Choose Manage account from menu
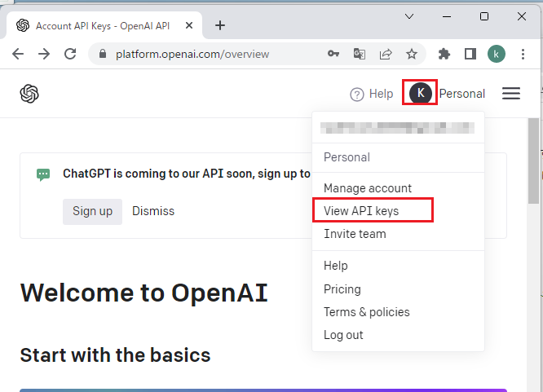Image resolution: width=543 pixels, height=392 pixels. point(368,188)
